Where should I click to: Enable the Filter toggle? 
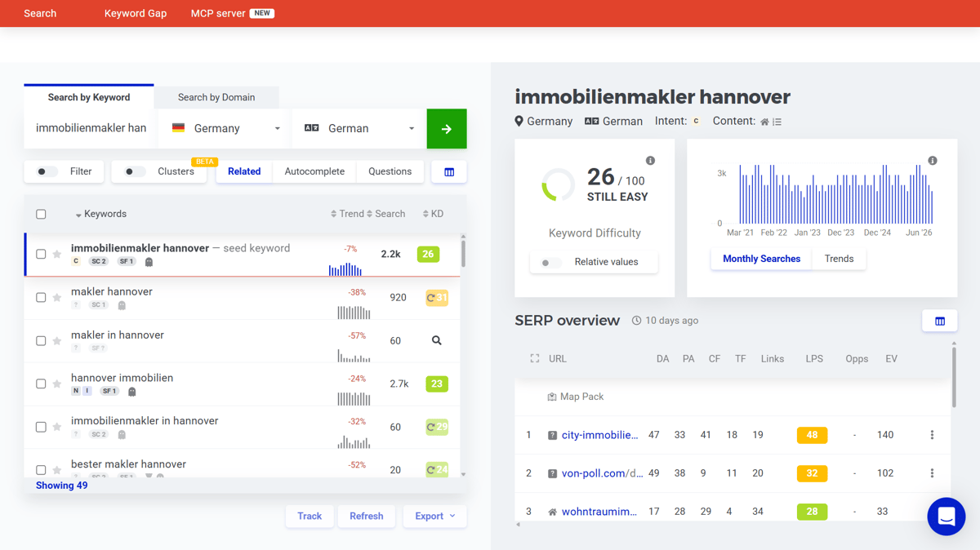[x=47, y=171]
